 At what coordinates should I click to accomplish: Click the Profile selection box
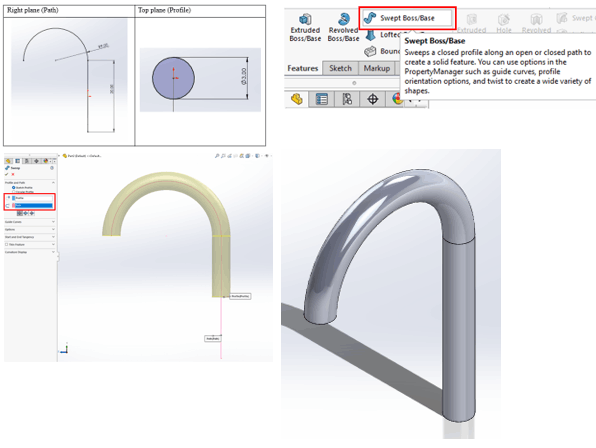34,198
